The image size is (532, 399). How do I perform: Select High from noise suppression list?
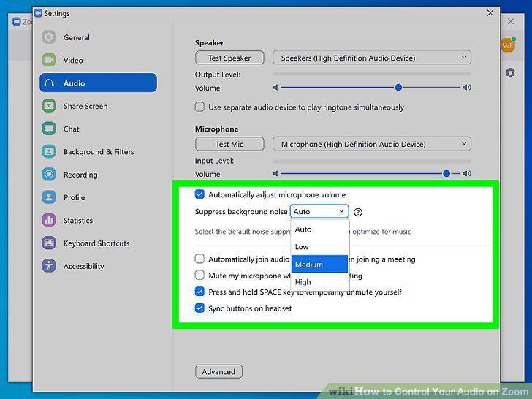[319, 281]
